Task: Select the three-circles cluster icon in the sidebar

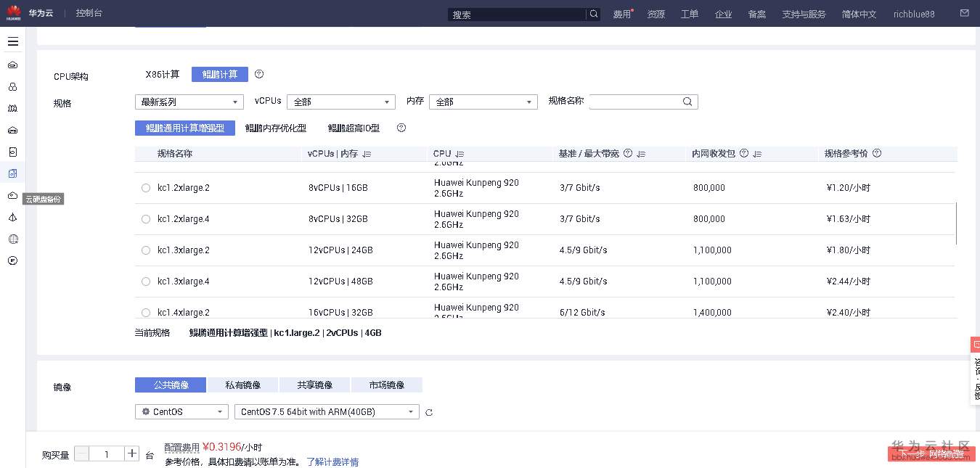Action: 12,86
